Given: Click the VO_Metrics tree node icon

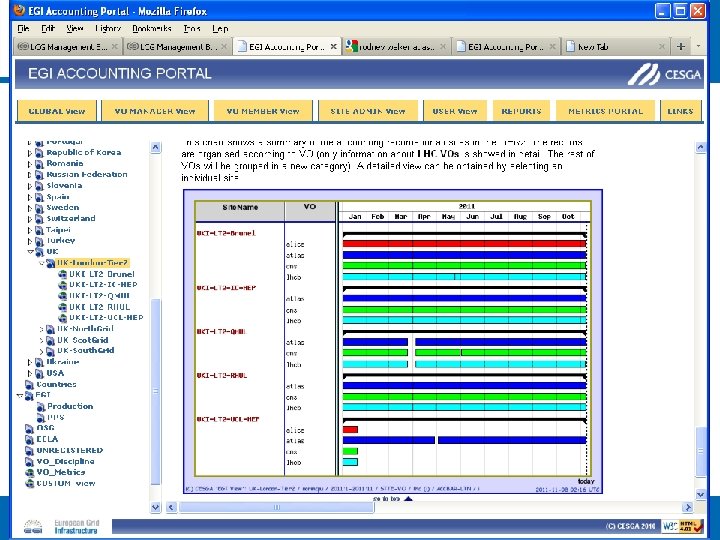Looking at the screenshot, I should point(29,472).
